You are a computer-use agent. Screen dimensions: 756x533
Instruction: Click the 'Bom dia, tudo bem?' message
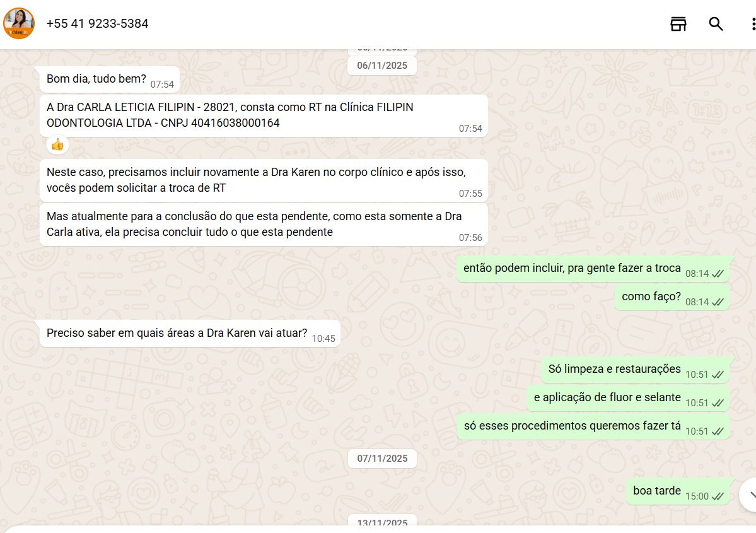pyautogui.click(x=110, y=79)
